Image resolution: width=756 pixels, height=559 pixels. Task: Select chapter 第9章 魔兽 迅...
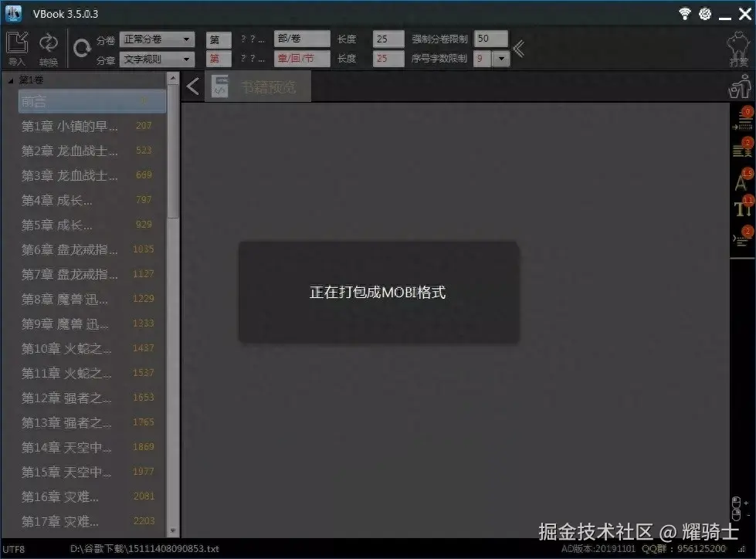(x=92, y=324)
